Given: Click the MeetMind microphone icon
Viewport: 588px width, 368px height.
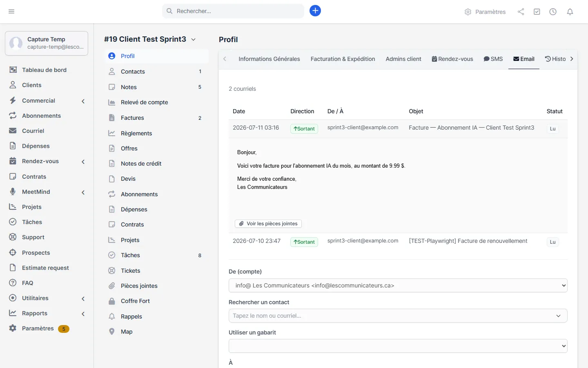Looking at the screenshot, I should 13,192.
